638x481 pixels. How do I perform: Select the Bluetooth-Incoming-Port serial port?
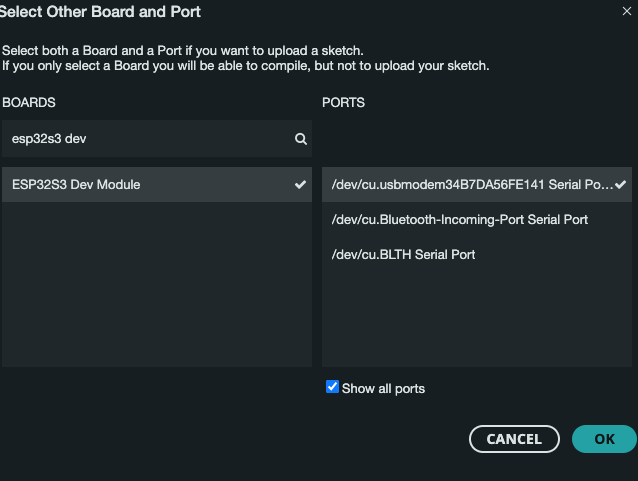(x=459, y=219)
